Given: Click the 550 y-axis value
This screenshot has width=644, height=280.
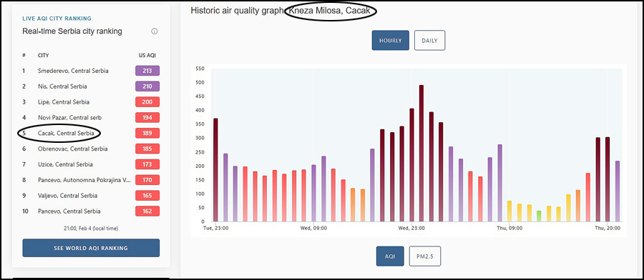Looking at the screenshot, I should 200,69.
